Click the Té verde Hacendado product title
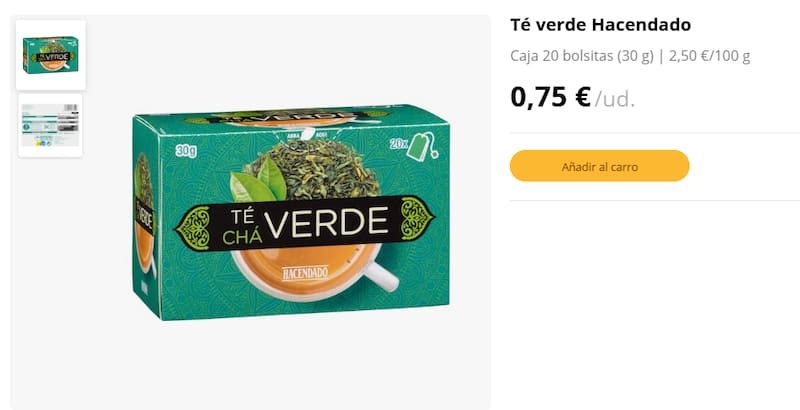This screenshot has height=410, width=800. (x=601, y=24)
